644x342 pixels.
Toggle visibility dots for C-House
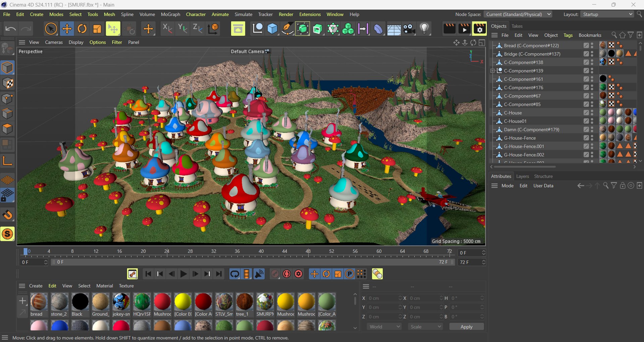point(592,113)
